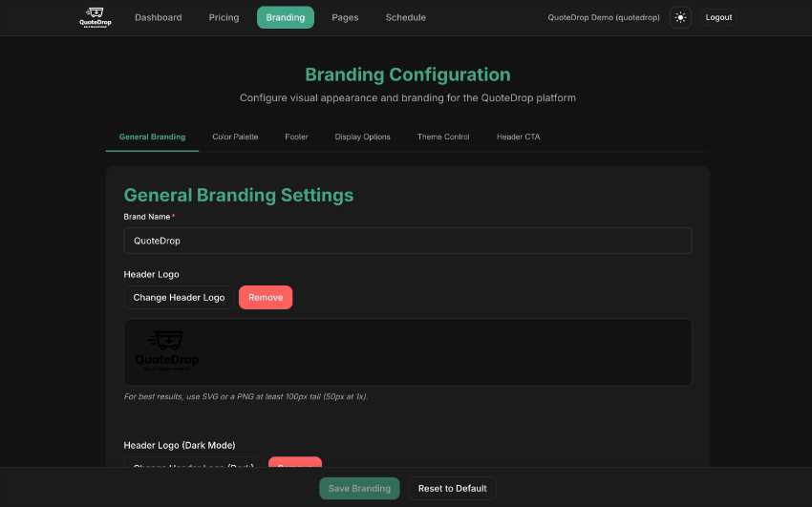Click the General Branding Settings heading

tap(239, 195)
